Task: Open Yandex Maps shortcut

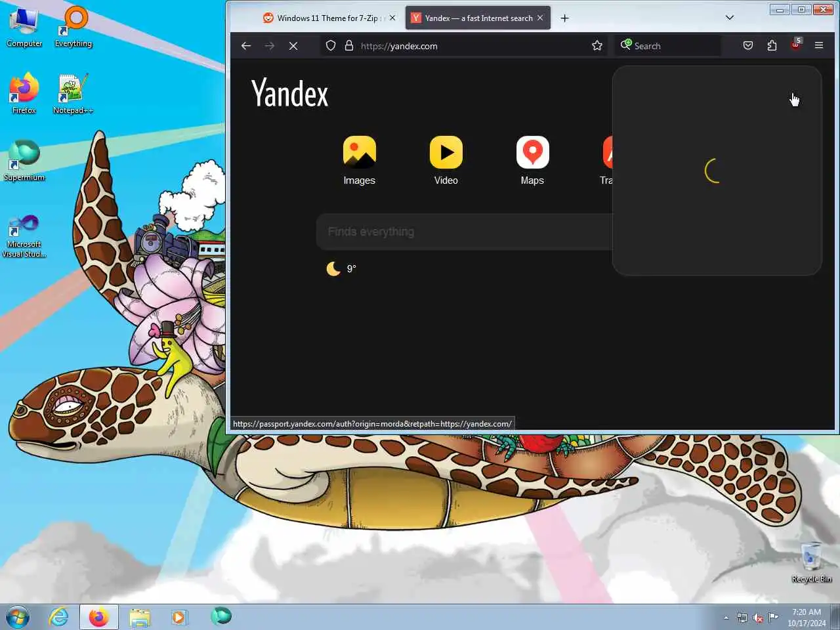Action: point(532,160)
